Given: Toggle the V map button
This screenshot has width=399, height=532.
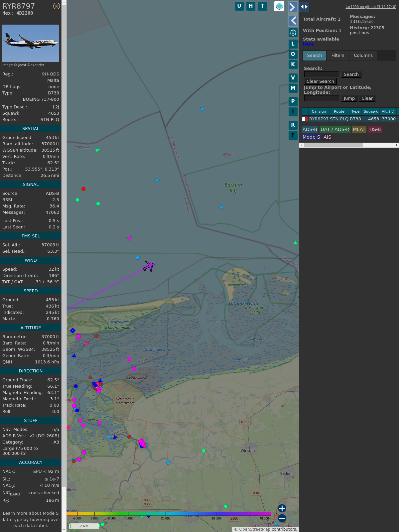Looking at the screenshot, I should [293, 78].
